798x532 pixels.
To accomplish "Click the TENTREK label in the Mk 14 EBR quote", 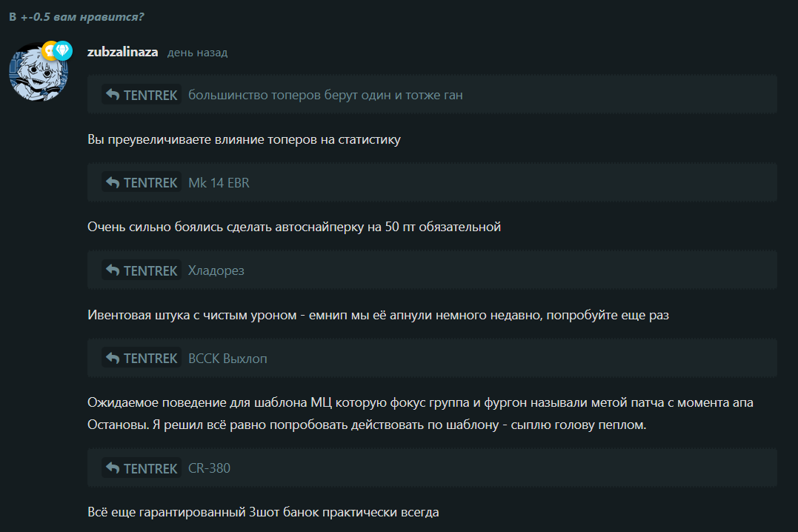I will coord(150,183).
